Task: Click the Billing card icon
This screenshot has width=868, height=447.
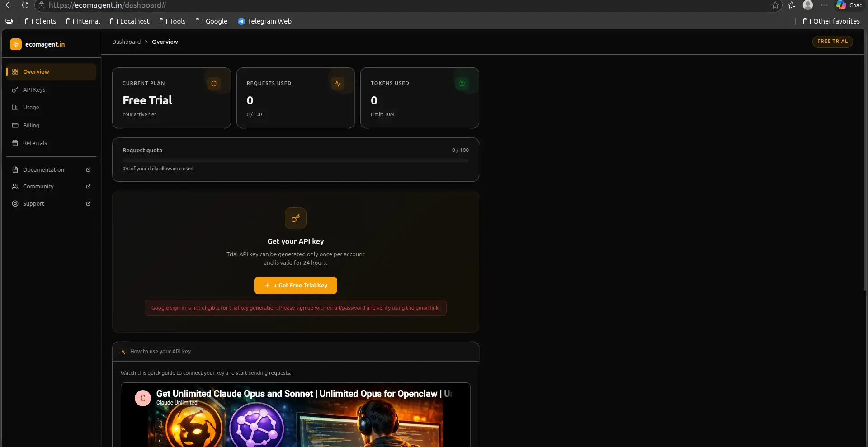Action: pos(15,125)
